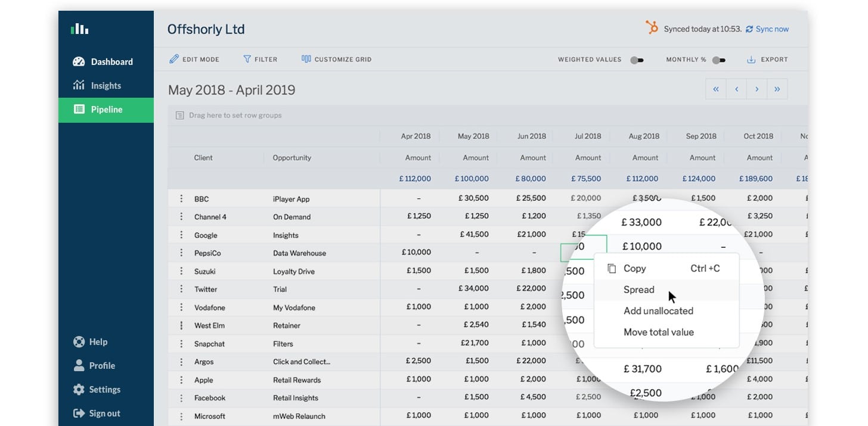The height and width of the screenshot is (426, 868).
Task: Open the Argos row three-dot menu
Action: 181,362
